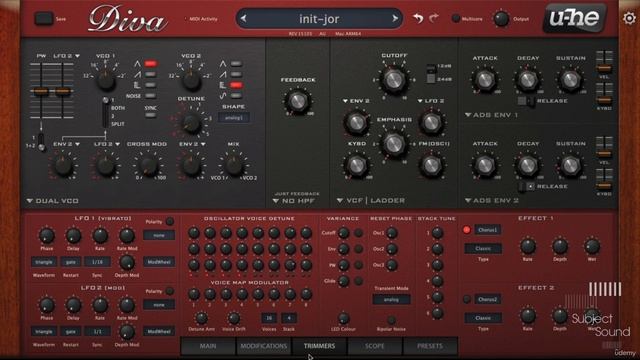Toggle the oscillator SYNC button
The height and width of the screenshot is (360, 640).
pyautogui.click(x=151, y=115)
